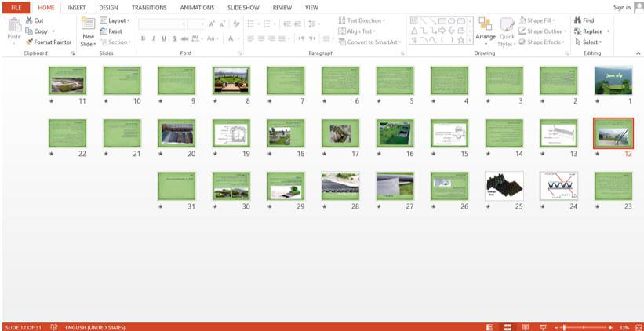Click Align Right icon
644x331 pixels.
271,38
